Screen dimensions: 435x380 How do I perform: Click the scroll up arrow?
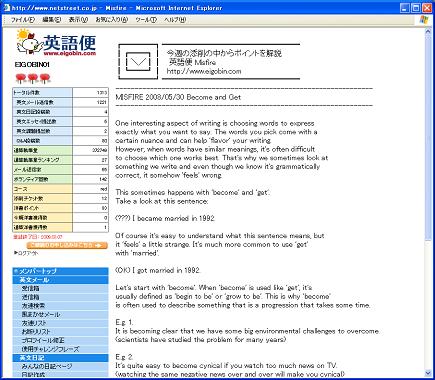(x=428, y=32)
